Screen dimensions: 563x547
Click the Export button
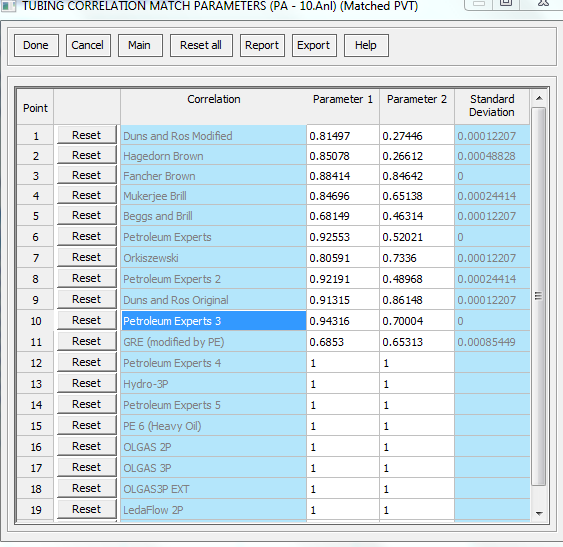[314, 46]
